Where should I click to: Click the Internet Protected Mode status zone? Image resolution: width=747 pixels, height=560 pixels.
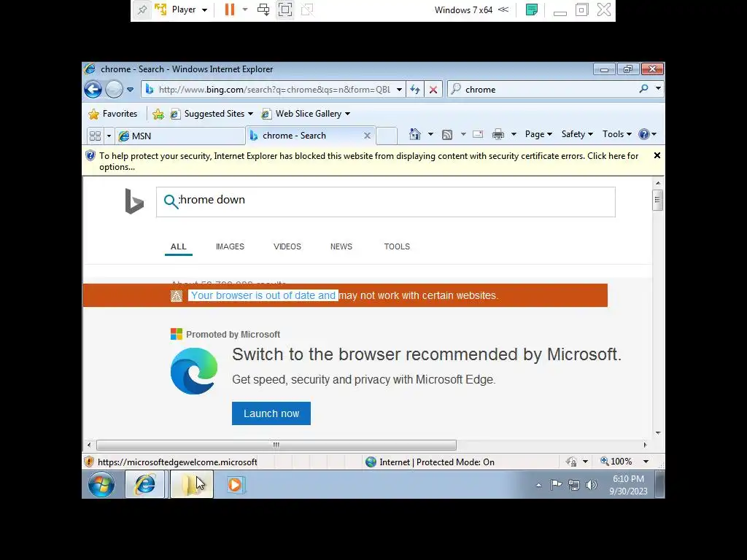click(430, 462)
